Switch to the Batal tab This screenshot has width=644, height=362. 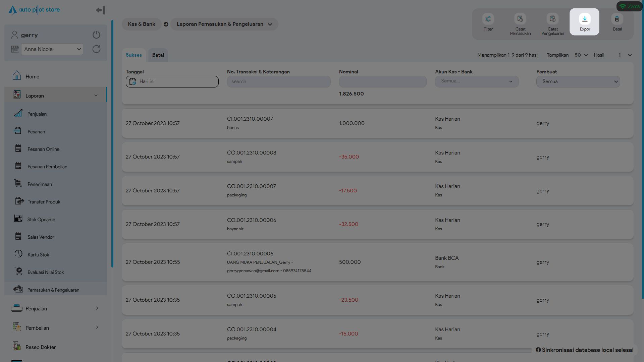[x=158, y=55]
